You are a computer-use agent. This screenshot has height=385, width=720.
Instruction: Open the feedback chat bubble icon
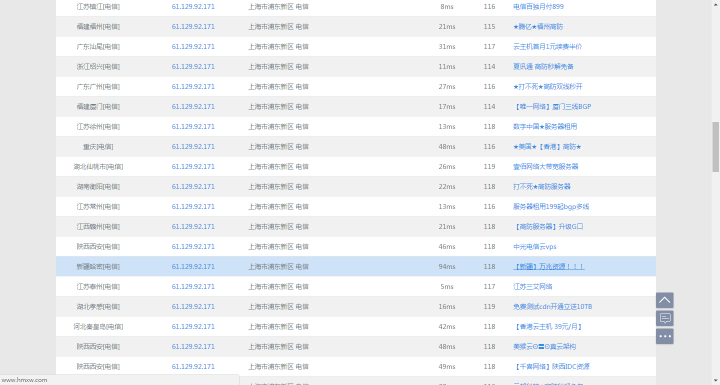664,318
